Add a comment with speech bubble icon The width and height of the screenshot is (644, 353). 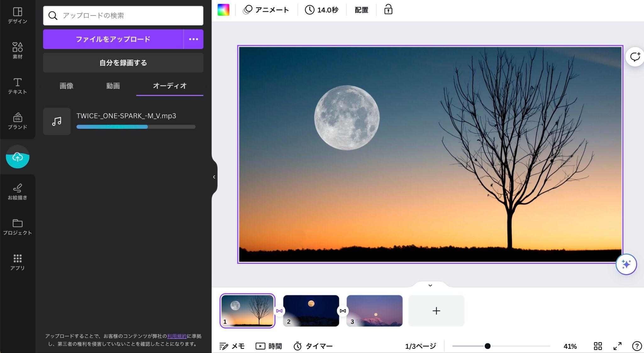pos(635,57)
